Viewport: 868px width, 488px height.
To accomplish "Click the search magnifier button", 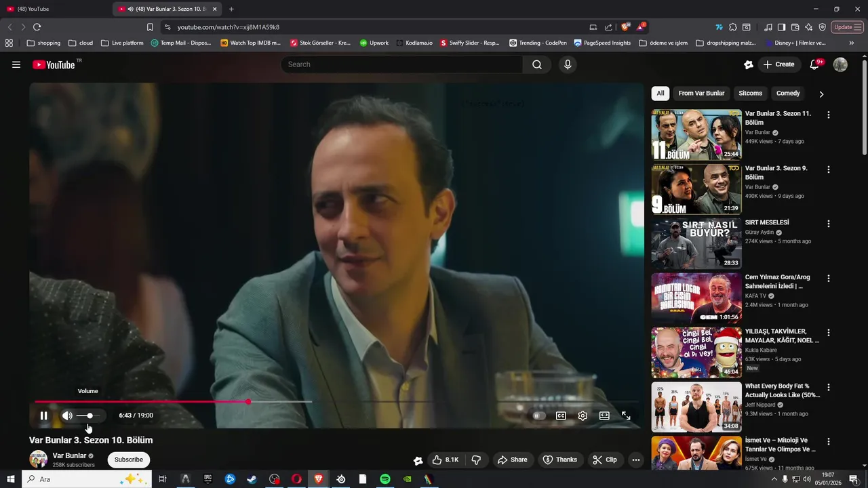I will (537, 64).
